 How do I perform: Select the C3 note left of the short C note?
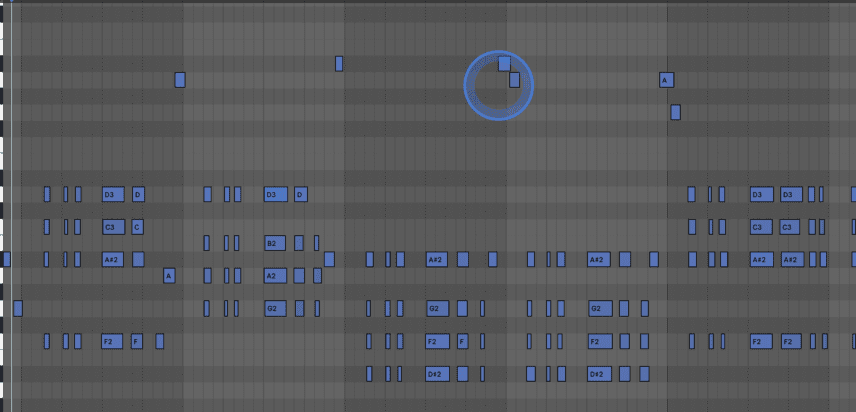pyautogui.click(x=114, y=227)
